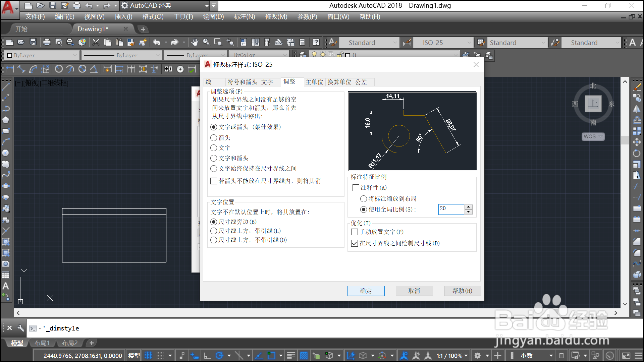644x362 pixels.
Task: Select the Line draw tool in left toolbar
Action: point(6,87)
